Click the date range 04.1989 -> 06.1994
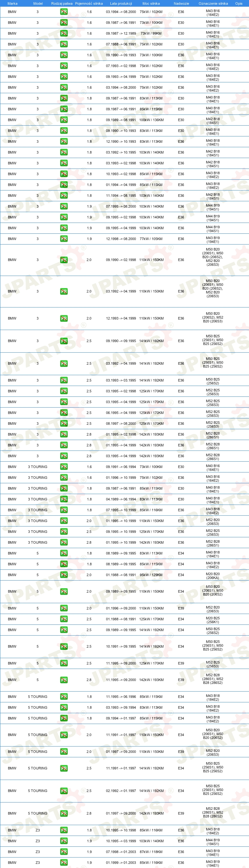This screenshot has height=868, width=249. click(121, 499)
